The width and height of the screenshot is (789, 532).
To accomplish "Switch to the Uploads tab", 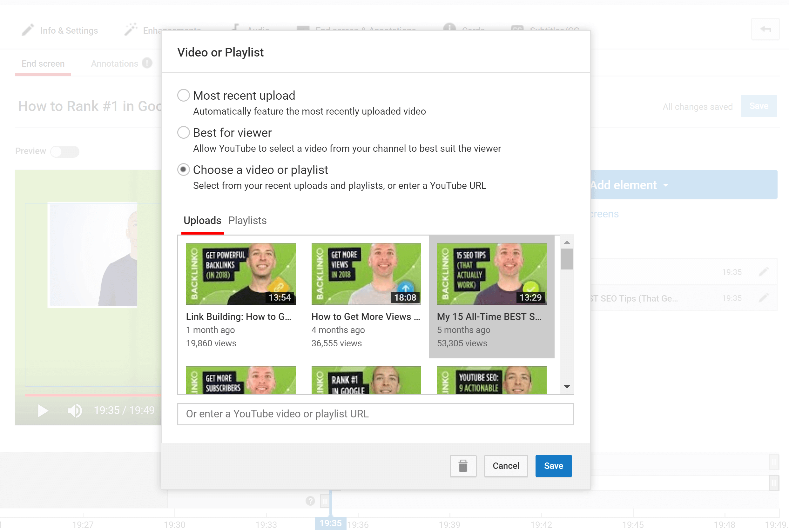I will (x=203, y=220).
